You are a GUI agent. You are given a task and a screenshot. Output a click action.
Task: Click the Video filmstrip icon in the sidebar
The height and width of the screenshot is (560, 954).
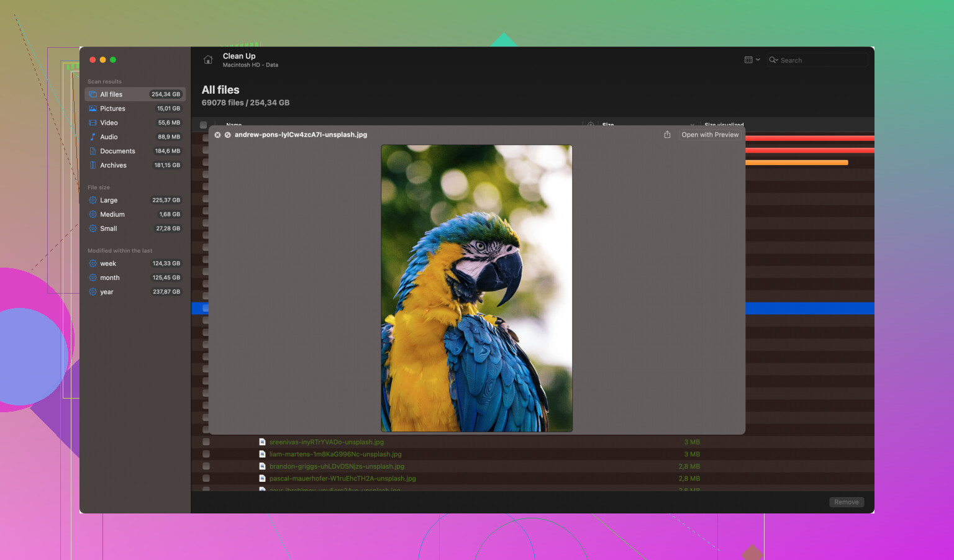pyautogui.click(x=93, y=123)
